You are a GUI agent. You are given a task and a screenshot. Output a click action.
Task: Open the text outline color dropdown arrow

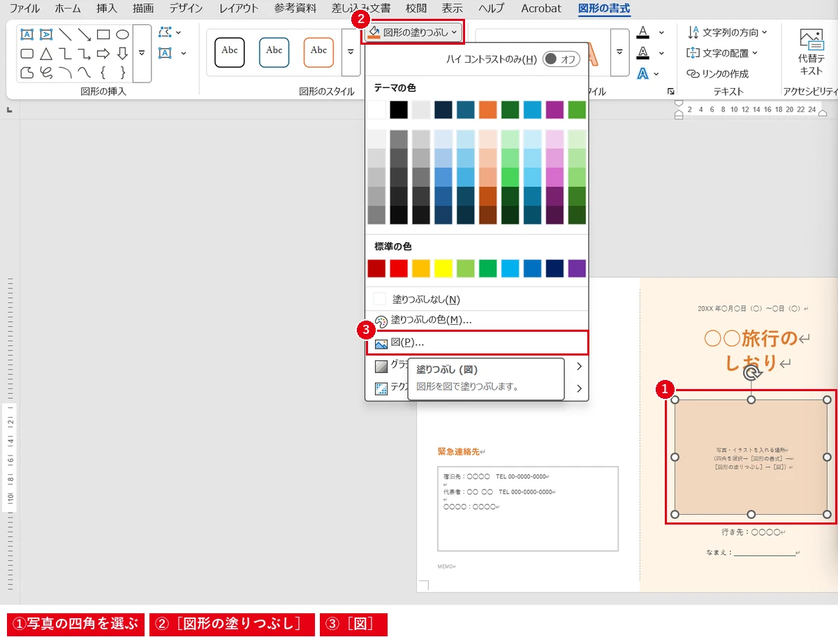tap(661, 52)
